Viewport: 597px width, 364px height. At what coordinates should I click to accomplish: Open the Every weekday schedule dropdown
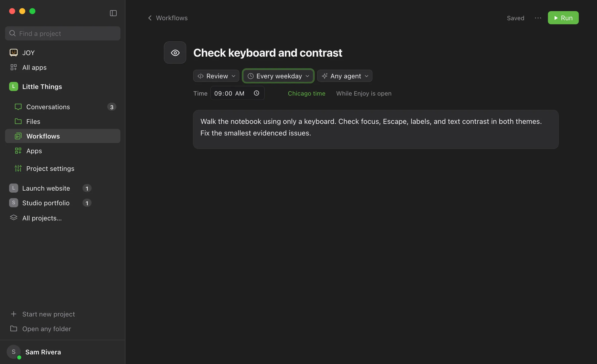(x=278, y=76)
